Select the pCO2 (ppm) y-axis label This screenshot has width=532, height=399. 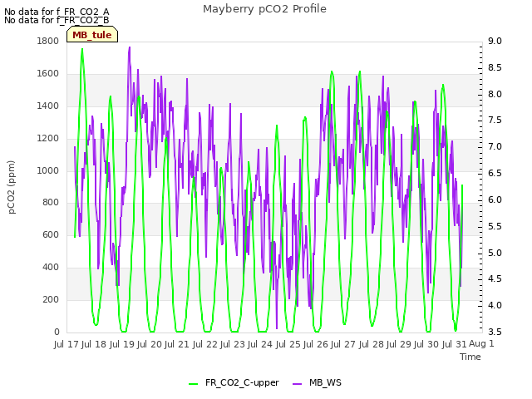pos(11,187)
